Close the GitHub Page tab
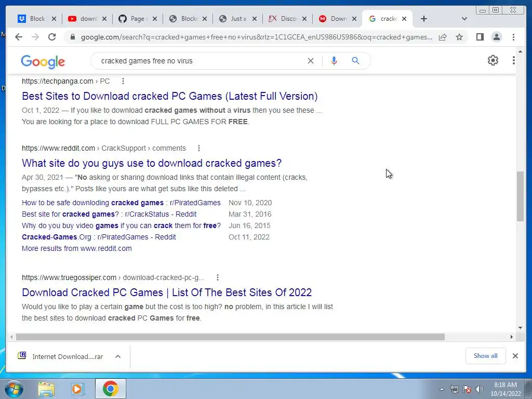This screenshot has height=399, width=532. click(x=155, y=19)
